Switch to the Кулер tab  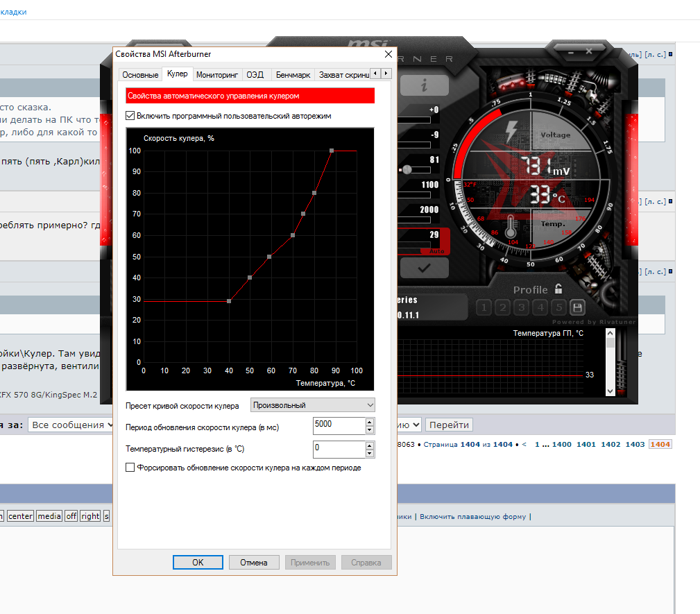(x=177, y=74)
